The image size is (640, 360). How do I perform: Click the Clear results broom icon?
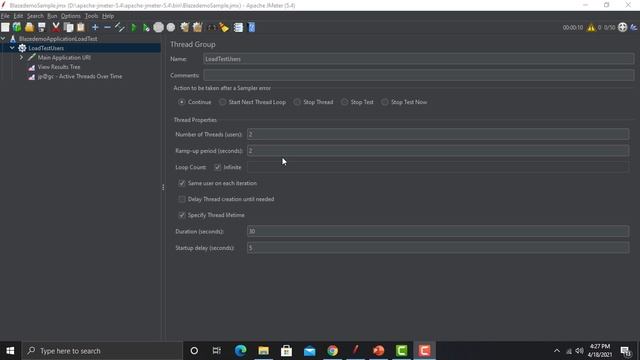185,27
